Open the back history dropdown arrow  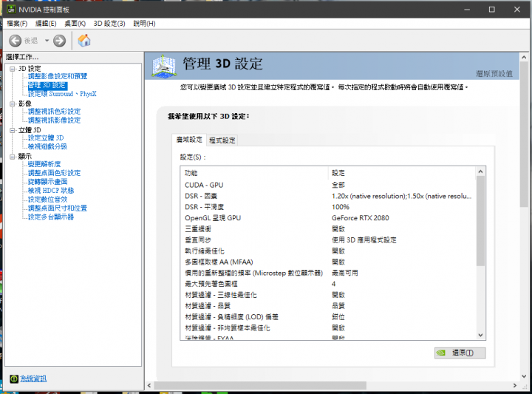47,41
